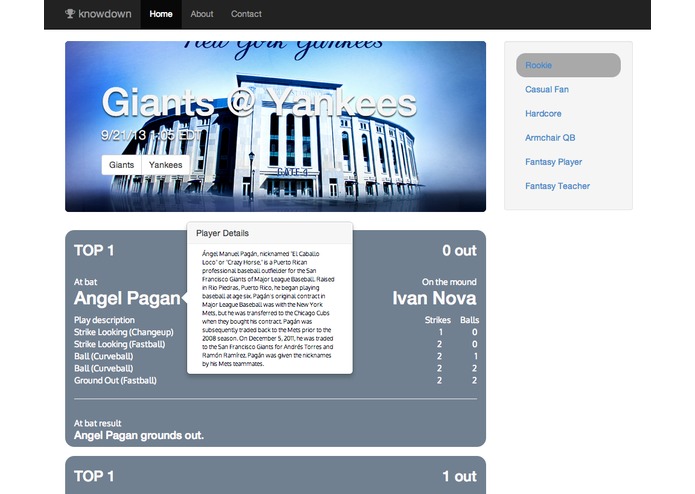Click the Player Details popover title
The height and width of the screenshot is (494, 695).
coord(223,233)
